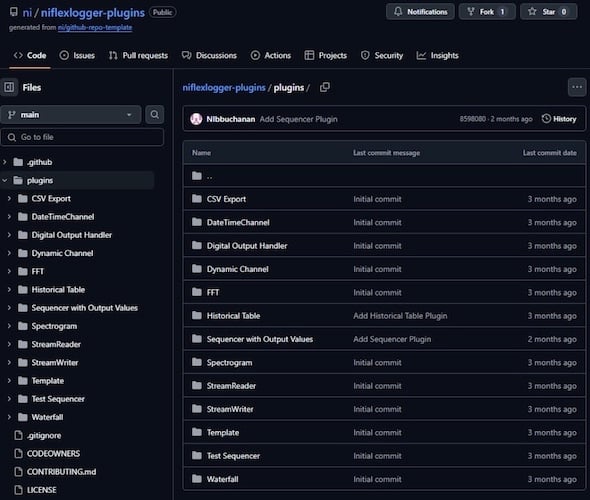
Task: Open .gitignore file in tree
Action: click(44, 436)
